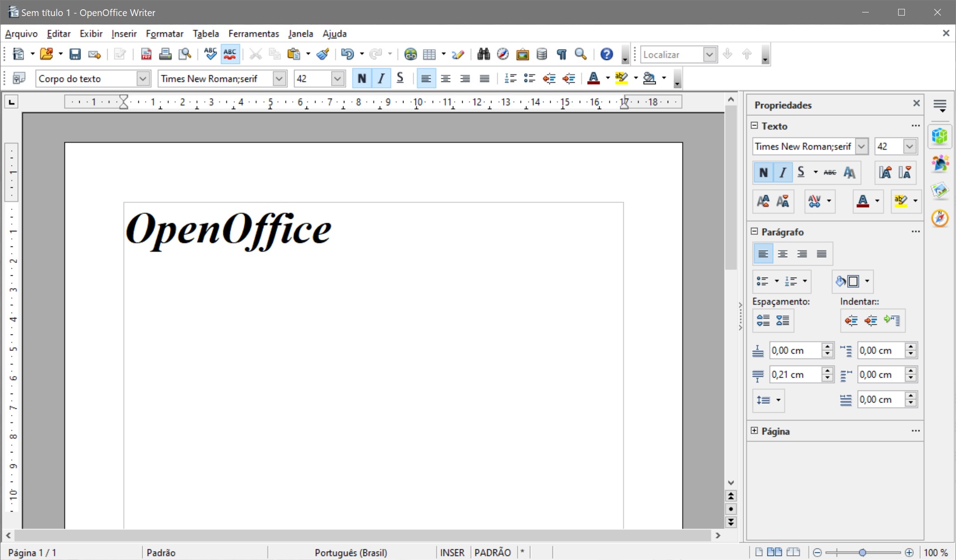Close the Propriedades sidebar panel
This screenshot has width=956, height=560.
pyautogui.click(x=916, y=103)
